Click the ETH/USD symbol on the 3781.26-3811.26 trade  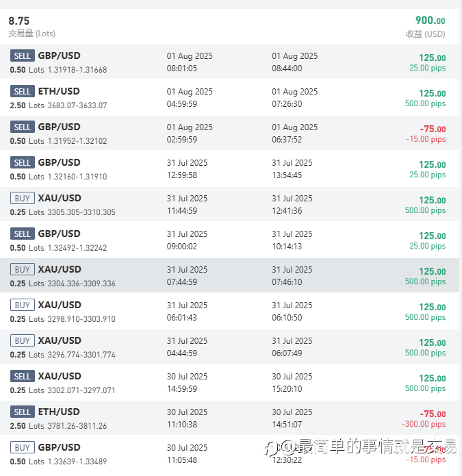point(58,412)
